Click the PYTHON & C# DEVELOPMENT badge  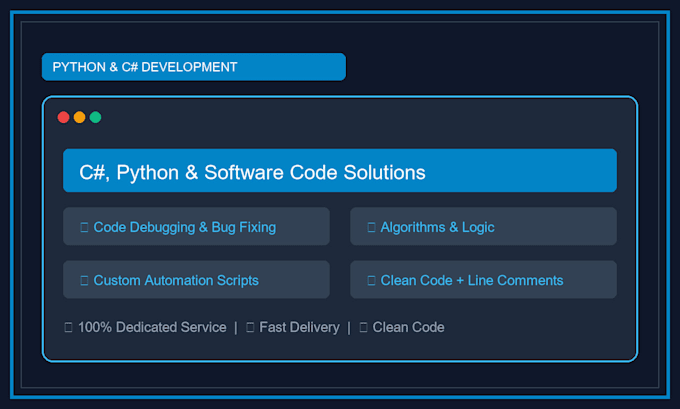[194, 67]
